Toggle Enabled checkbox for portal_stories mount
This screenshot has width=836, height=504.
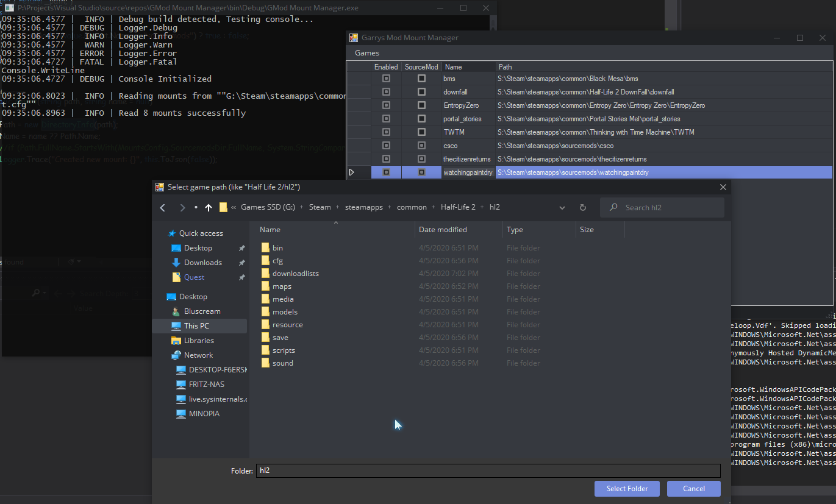click(386, 119)
